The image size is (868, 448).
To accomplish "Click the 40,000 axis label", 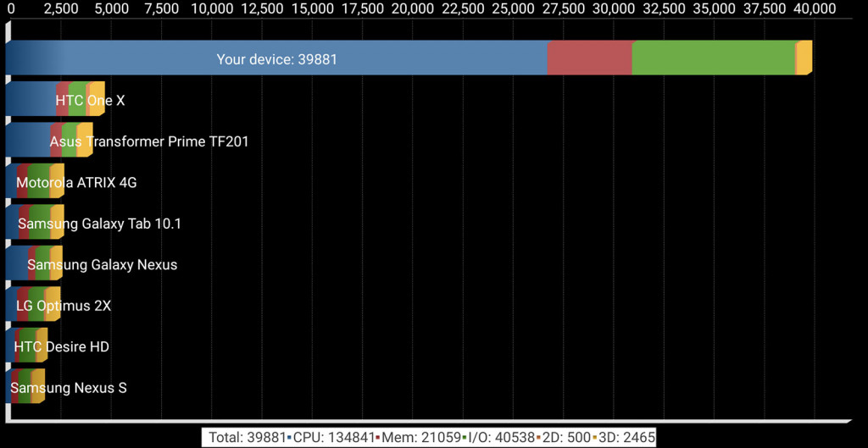I will tap(814, 9).
